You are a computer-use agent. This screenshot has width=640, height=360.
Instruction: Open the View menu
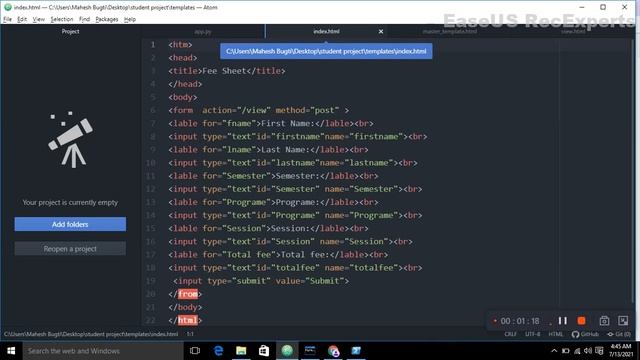38,19
